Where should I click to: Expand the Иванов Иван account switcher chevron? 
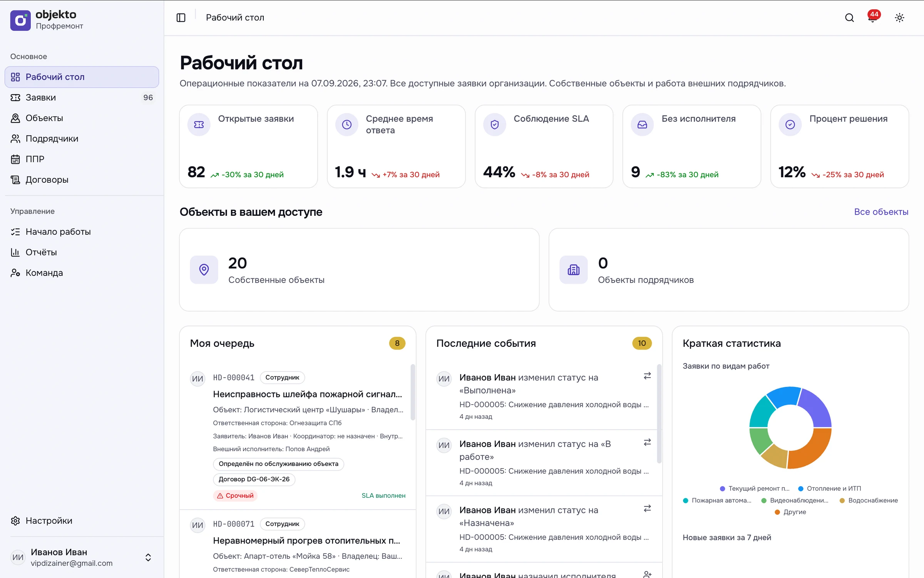coord(148,558)
